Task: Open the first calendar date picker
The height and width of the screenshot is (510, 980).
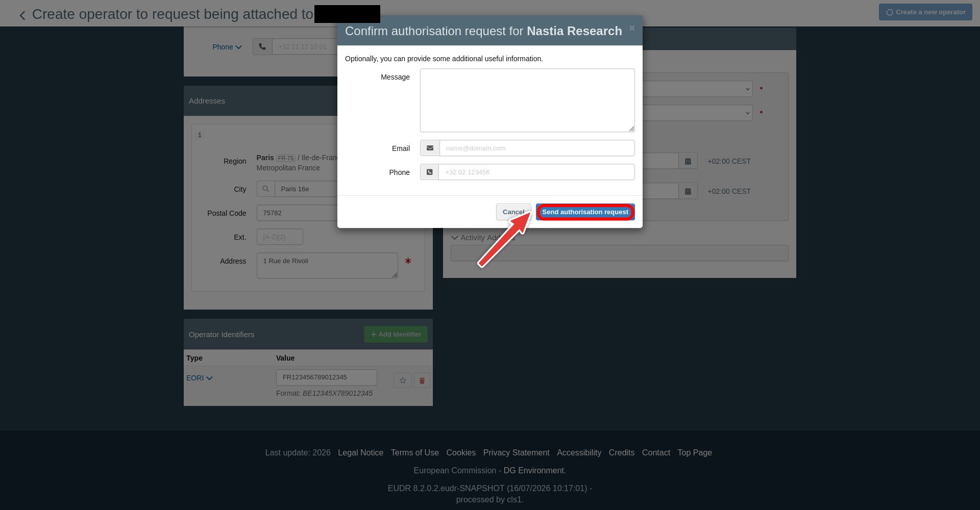Action: (688, 161)
